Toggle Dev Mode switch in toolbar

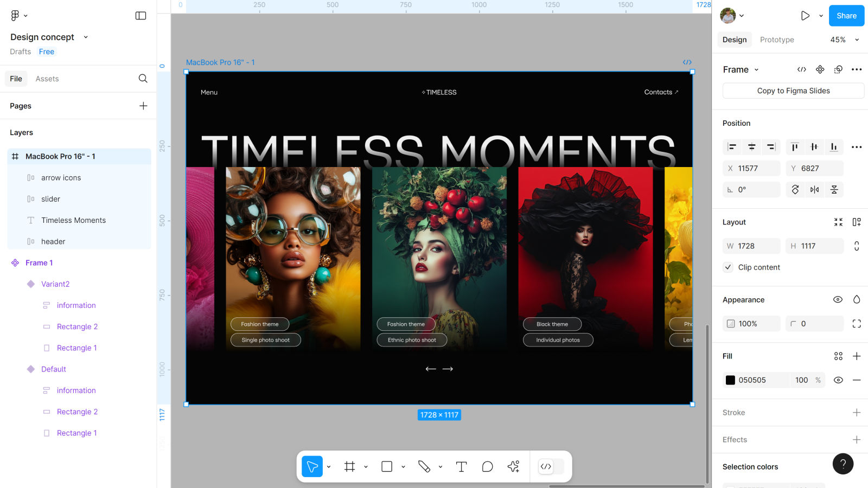tap(551, 466)
